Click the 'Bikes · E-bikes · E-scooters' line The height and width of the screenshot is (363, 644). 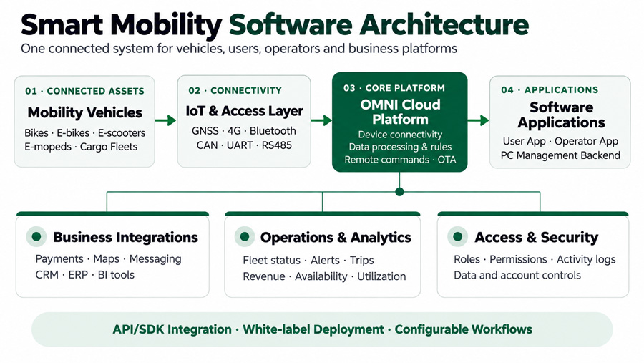click(x=84, y=133)
